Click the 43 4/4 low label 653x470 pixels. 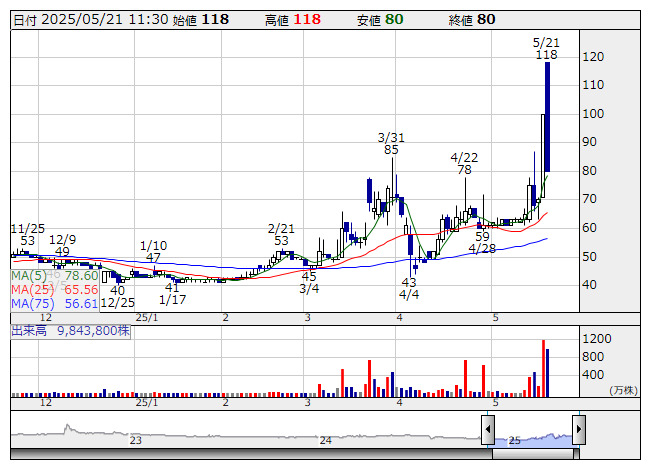[x=409, y=288]
